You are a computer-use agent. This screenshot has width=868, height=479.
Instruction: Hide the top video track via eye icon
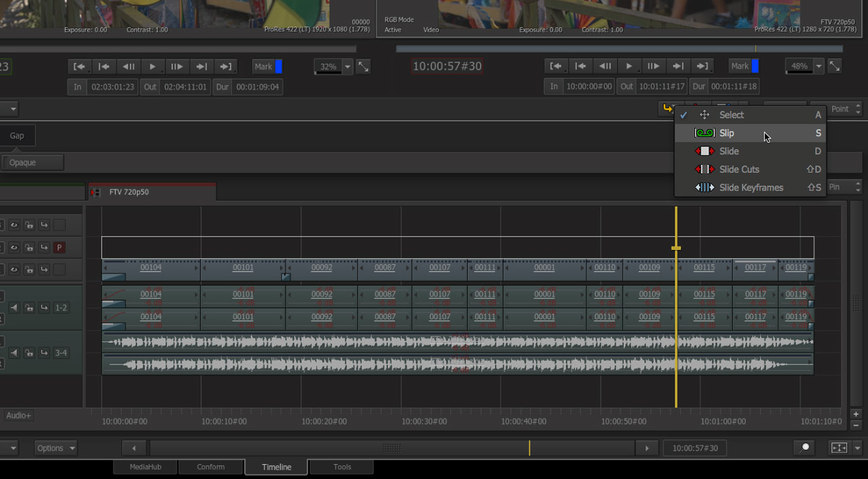[x=14, y=225]
